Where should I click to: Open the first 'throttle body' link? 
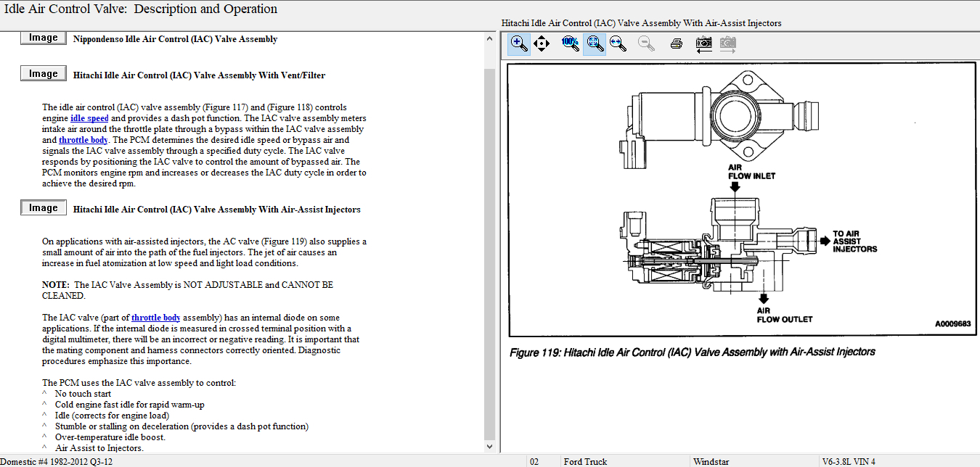coord(83,140)
